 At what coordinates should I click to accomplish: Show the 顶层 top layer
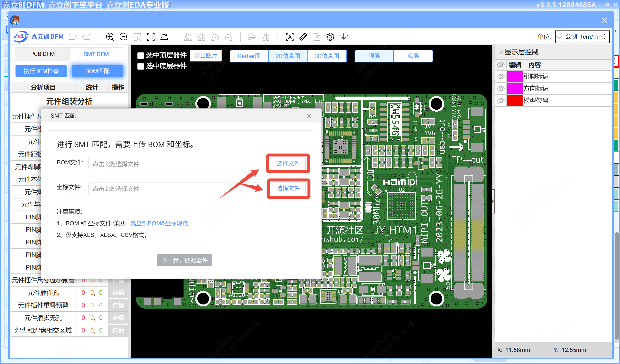point(374,56)
